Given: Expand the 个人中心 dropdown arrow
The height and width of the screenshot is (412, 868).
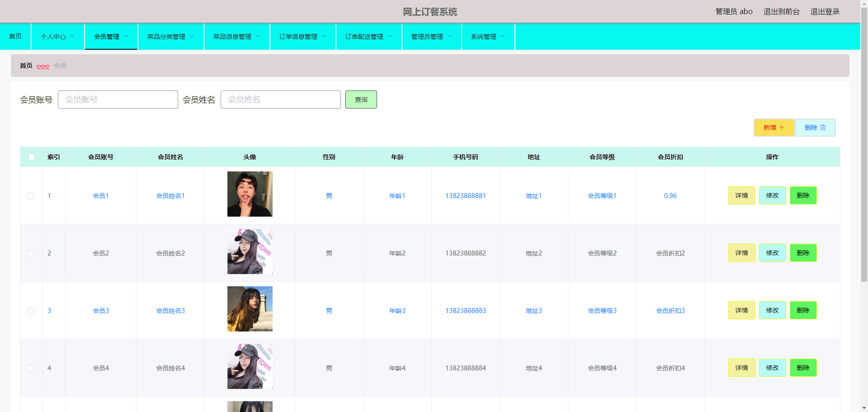Looking at the screenshot, I should coord(72,37).
